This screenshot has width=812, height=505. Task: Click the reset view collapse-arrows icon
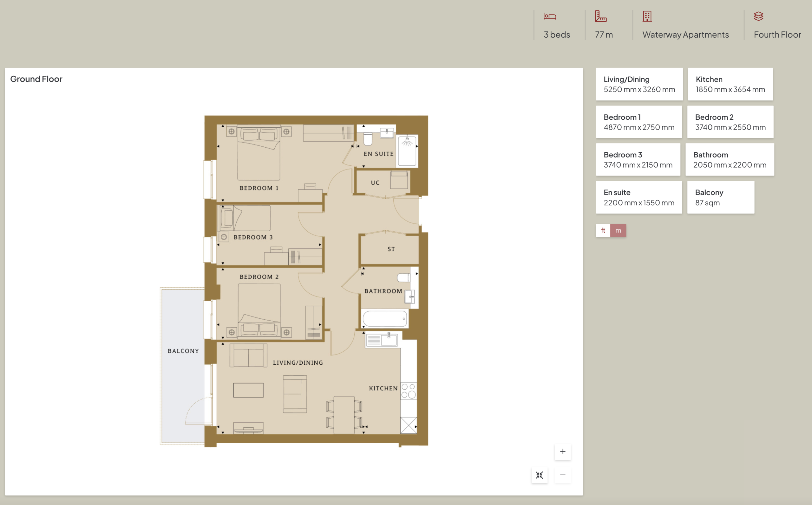(x=539, y=475)
